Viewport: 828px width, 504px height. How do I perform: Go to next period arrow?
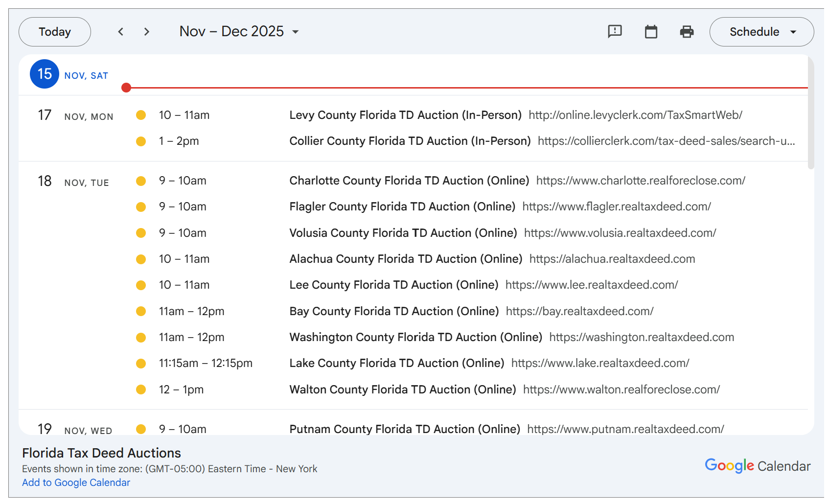tap(146, 32)
